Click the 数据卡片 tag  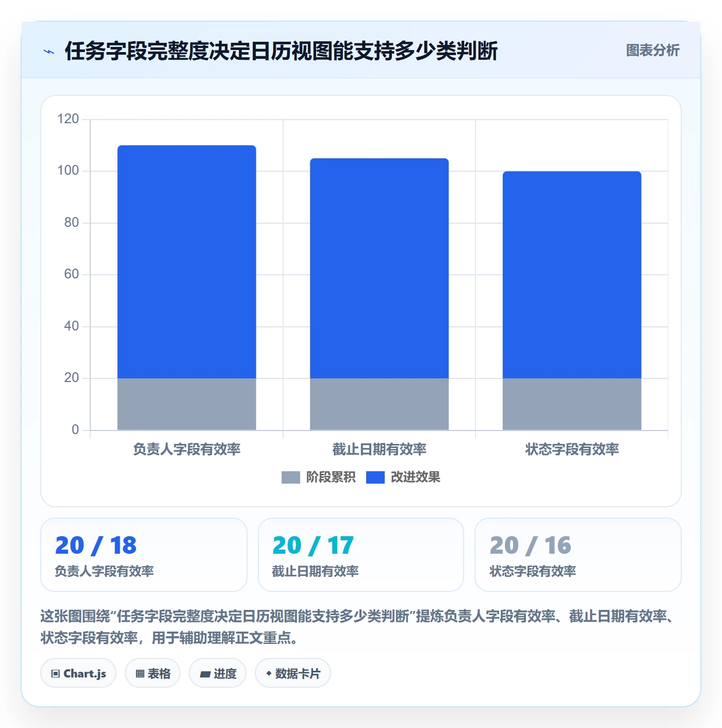(293, 673)
